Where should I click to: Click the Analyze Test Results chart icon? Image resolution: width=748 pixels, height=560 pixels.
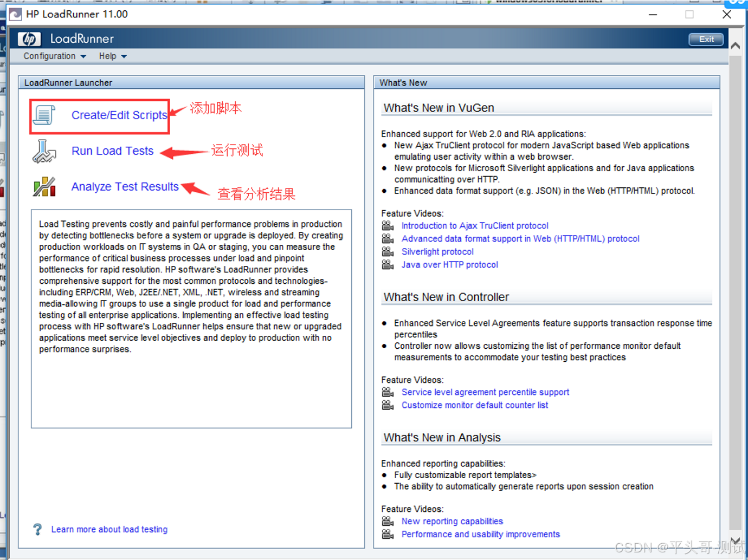44,187
